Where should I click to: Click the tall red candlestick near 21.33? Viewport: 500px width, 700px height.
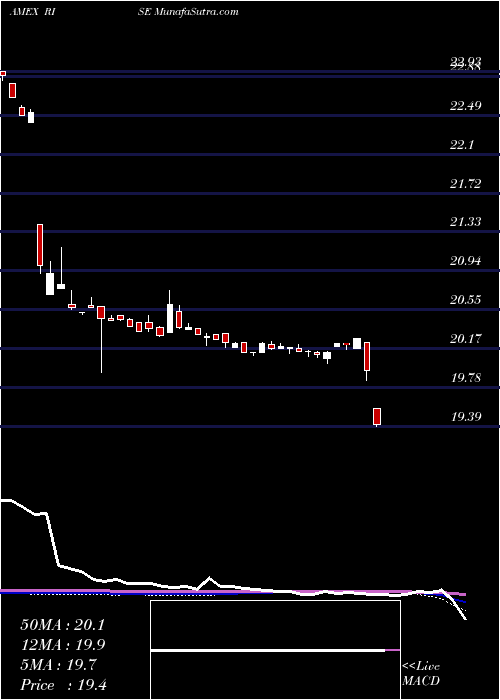click(x=40, y=245)
